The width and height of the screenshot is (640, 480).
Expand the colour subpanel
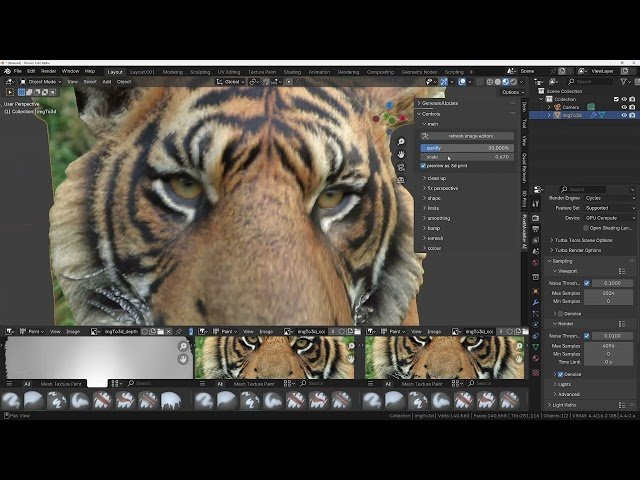[431, 248]
